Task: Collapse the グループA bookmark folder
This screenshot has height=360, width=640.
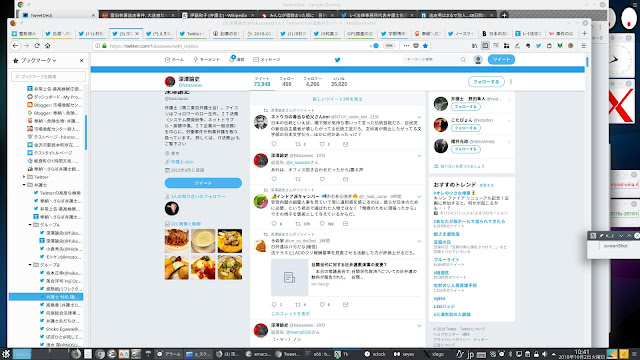Action: coord(30,225)
